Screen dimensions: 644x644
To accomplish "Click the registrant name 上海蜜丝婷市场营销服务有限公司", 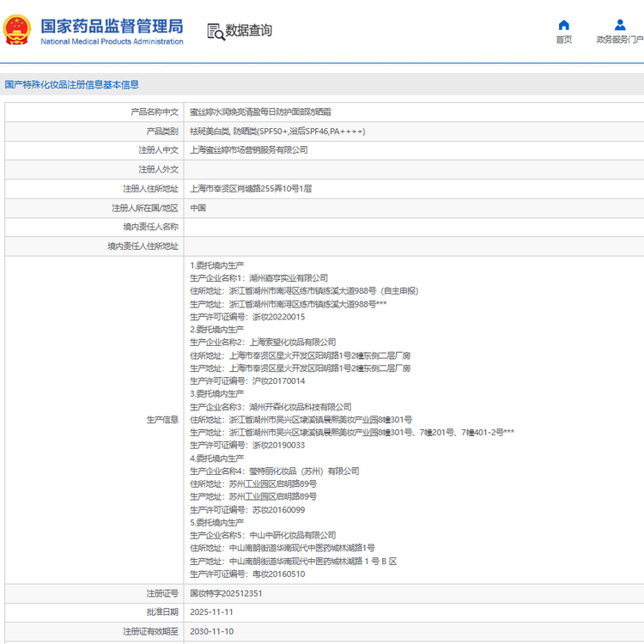I will [x=248, y=150].
